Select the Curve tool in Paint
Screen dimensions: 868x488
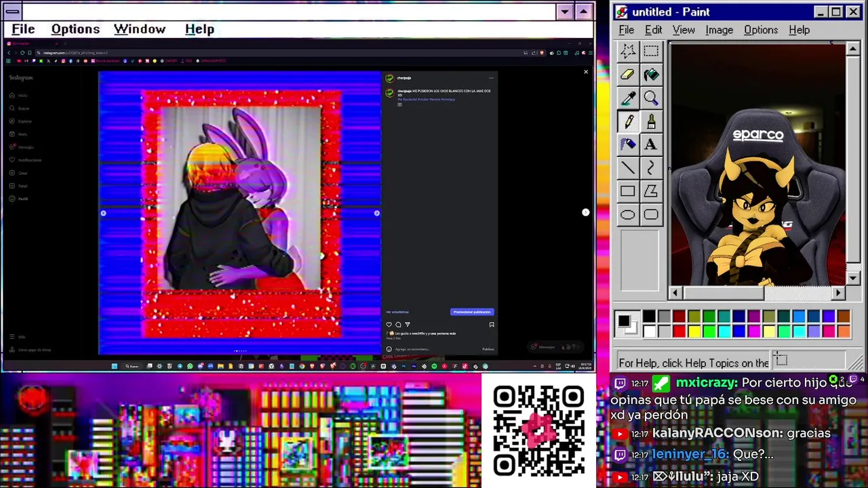click(x=651, y=167)
